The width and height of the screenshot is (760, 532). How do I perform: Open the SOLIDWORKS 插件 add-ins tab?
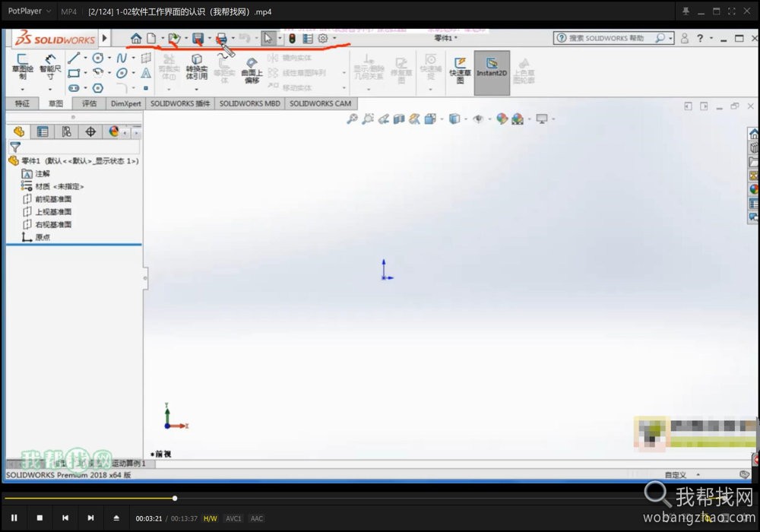pyautogui.click(x=180, y=103)
